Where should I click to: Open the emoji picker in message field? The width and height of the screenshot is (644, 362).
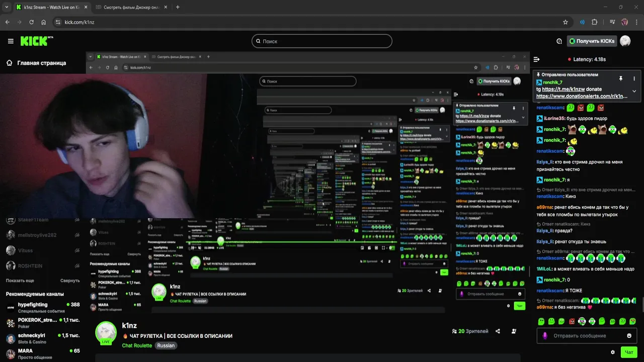629,336
